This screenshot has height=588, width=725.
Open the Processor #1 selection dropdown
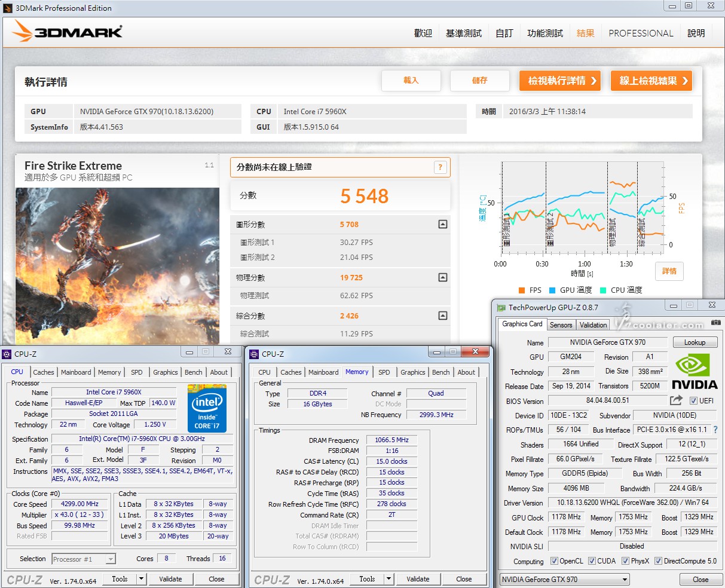coord(84,559)
